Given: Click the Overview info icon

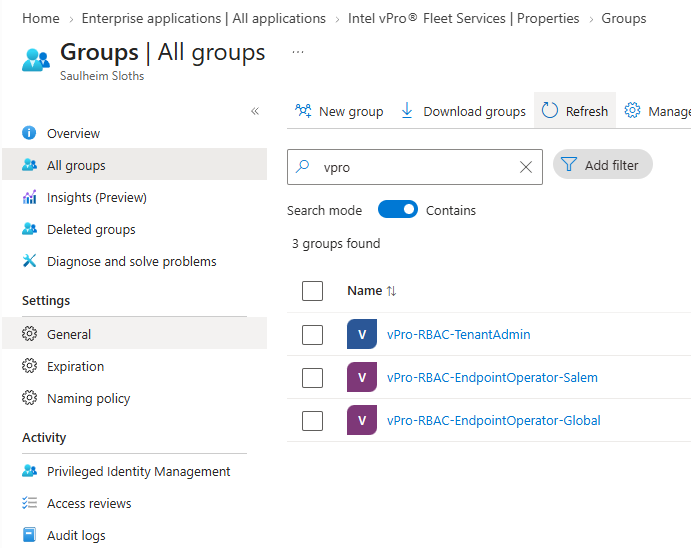Looking at the screenshot, I should (x=29, y=133).
